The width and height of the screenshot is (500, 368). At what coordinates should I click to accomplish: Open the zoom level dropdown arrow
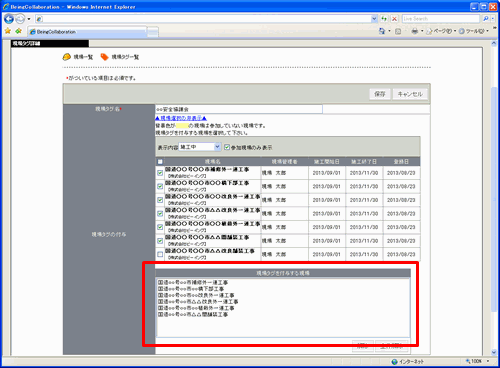[488, 361]
